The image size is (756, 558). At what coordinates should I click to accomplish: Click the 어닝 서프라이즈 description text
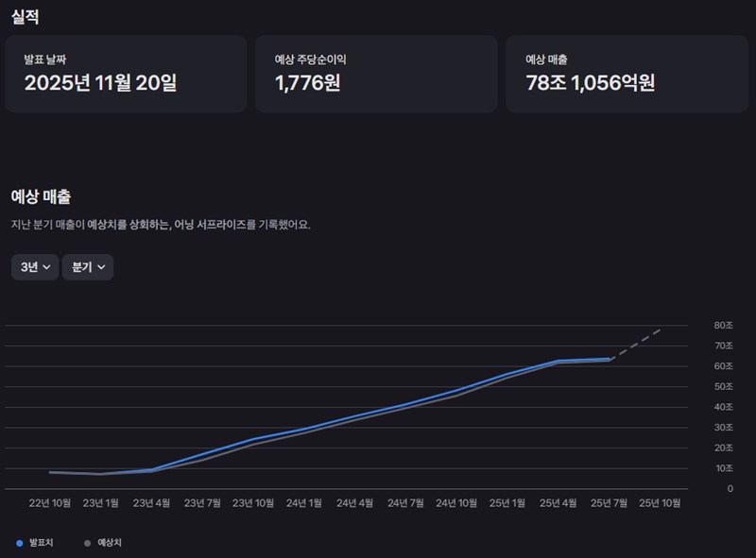point(160,225)
